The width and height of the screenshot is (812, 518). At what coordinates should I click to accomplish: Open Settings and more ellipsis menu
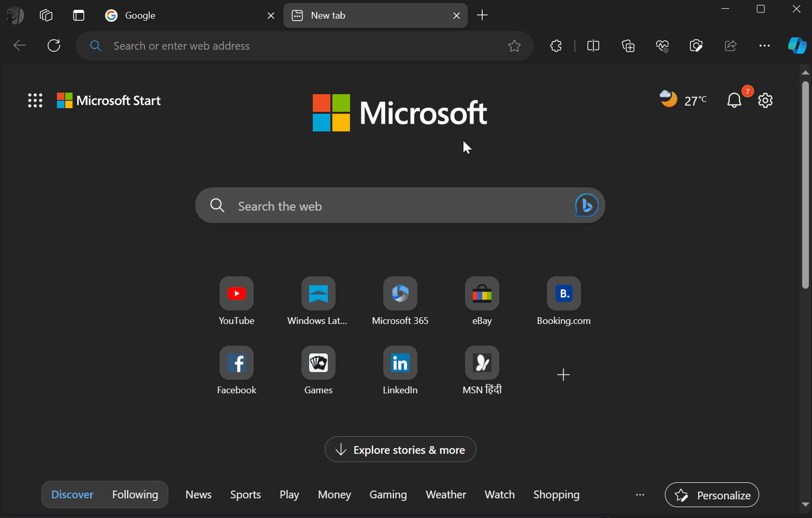coord(764,46)
